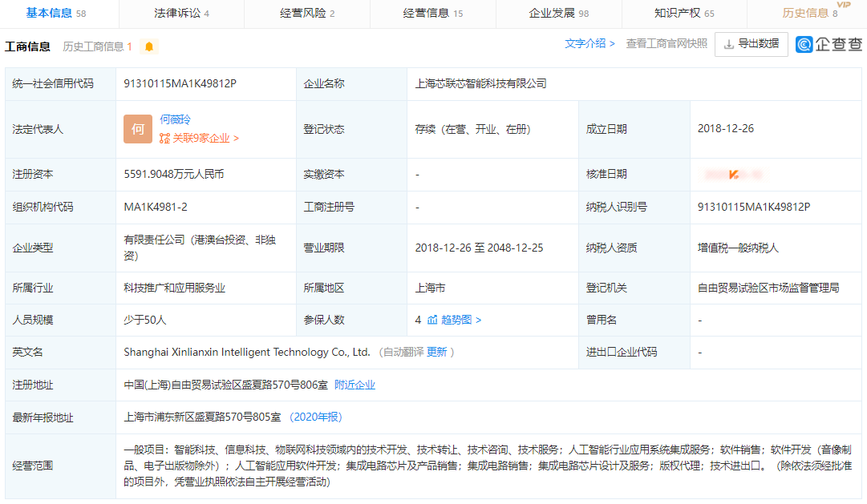
Task: Click the 何 avatar of legal representative
Action: tap(137, 128)
